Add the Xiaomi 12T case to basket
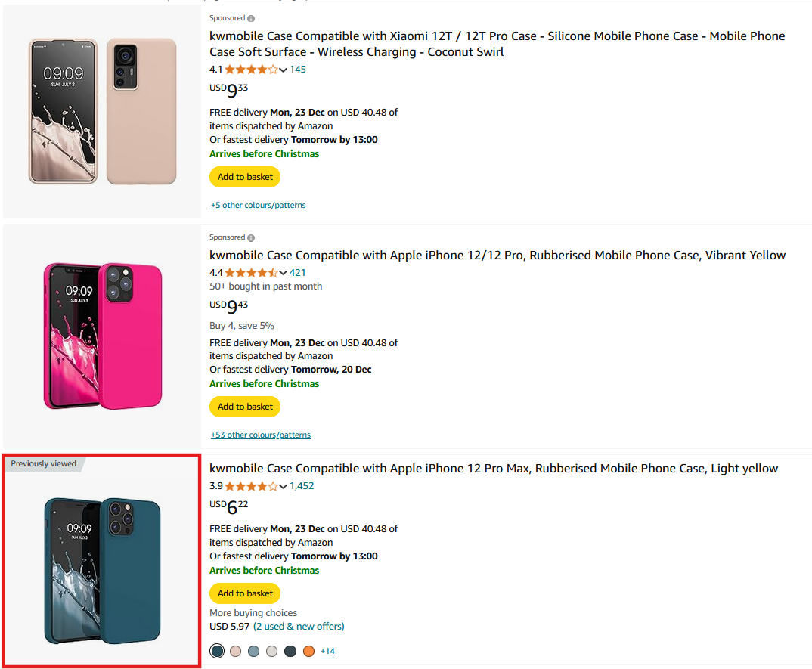Viewport: 812px width, 669px height. (244, 176)
